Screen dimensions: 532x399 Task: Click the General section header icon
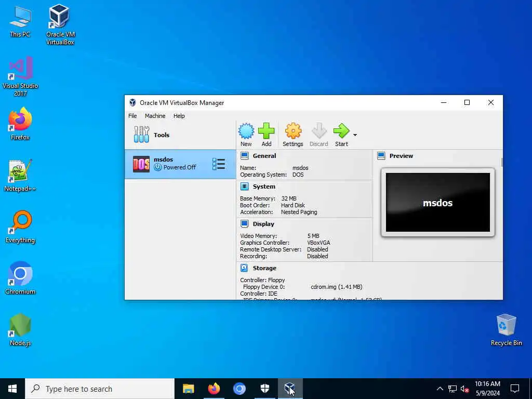(244, 156)
